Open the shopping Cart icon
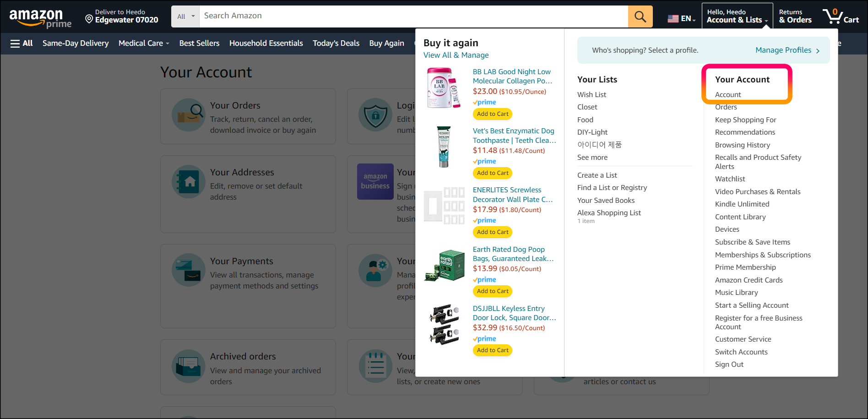 click(841, 16)
